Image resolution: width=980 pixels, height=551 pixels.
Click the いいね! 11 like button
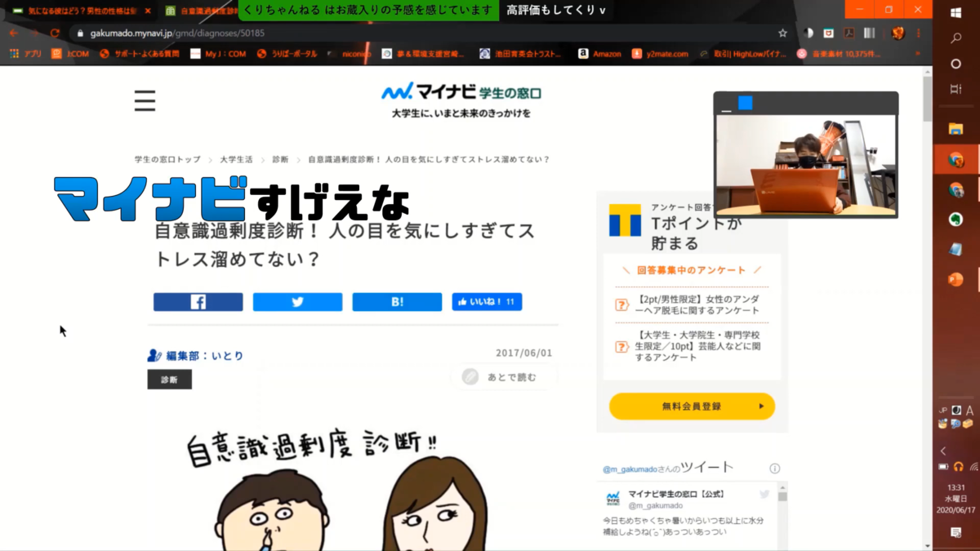point(487,302)
